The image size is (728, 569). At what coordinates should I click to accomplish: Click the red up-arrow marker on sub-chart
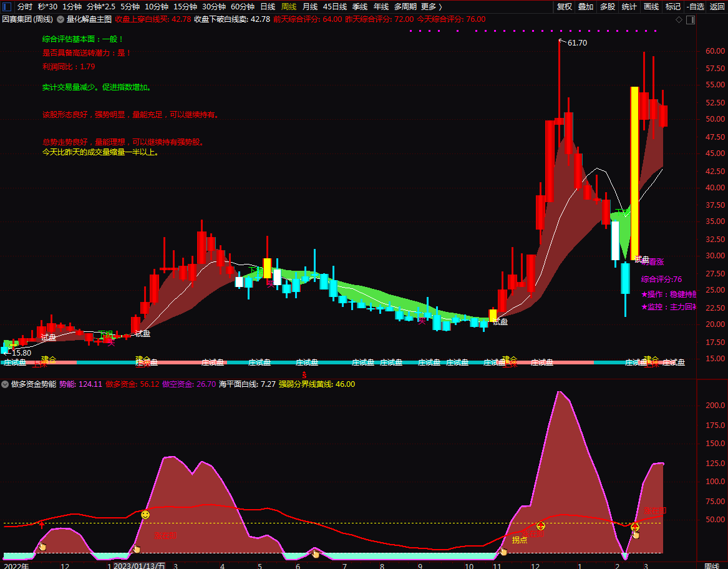click(42, 525)
